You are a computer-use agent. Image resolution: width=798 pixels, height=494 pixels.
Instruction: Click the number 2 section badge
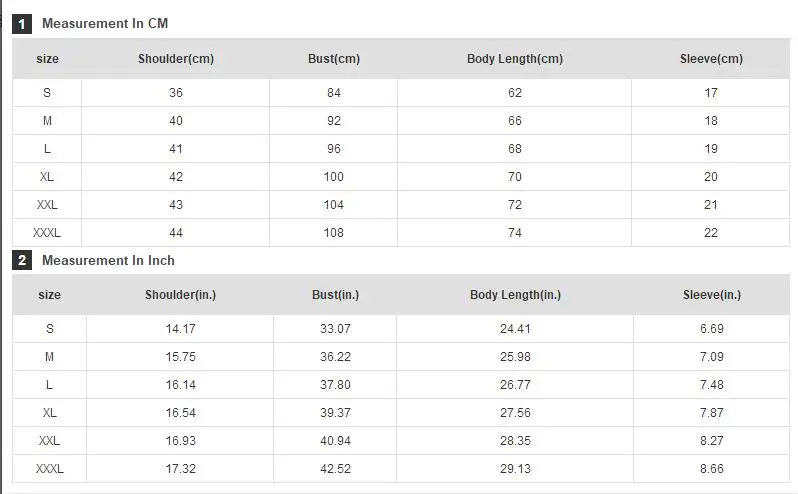click(22, 260)
